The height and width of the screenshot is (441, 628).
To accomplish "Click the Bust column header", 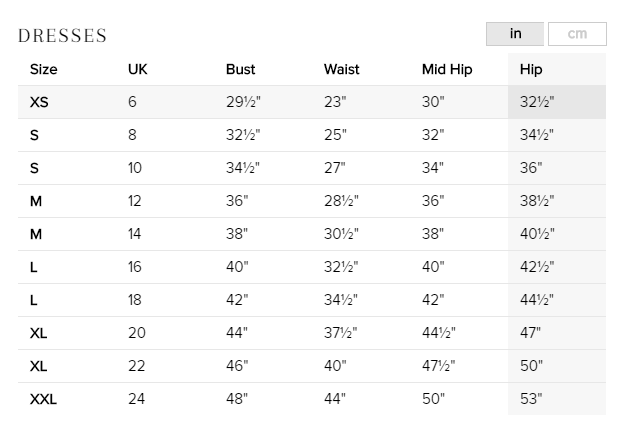I will [x=240, y=70].
